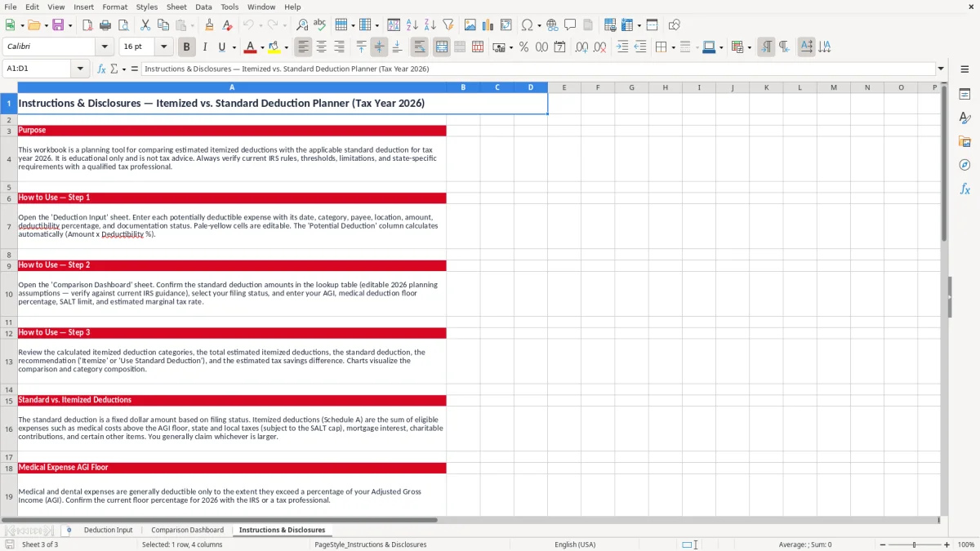Click the Cut scissors icon

click(x=145, y=25)
